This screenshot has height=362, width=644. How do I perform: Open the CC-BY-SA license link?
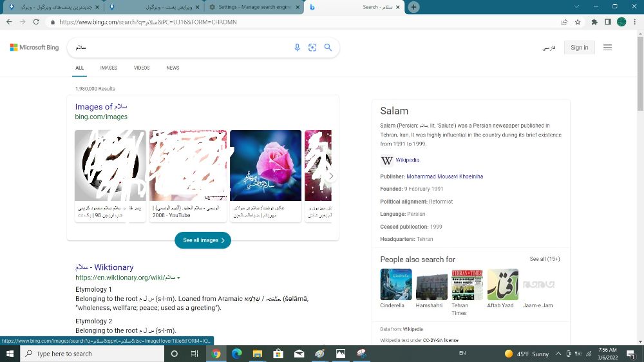(440, 340)
